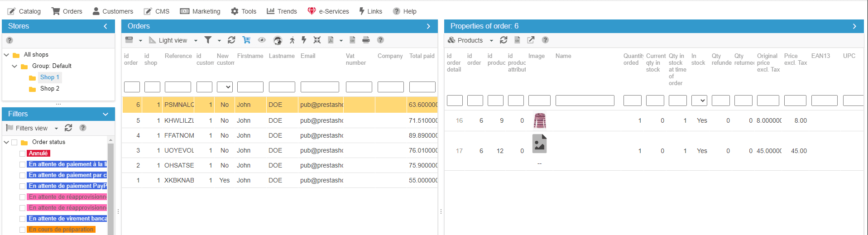Viewport: 868px width, 235px height.
Task: Click the print icon in Orders toolbar
Action: click(366, 40)
